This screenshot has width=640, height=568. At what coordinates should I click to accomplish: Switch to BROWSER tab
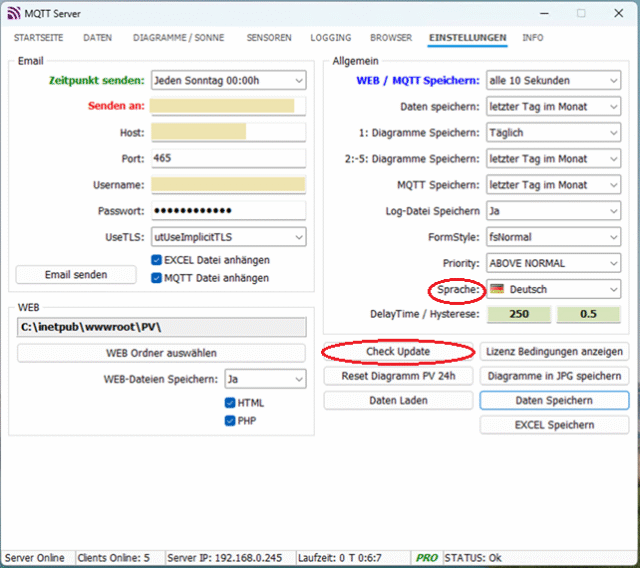pos(391,38)
